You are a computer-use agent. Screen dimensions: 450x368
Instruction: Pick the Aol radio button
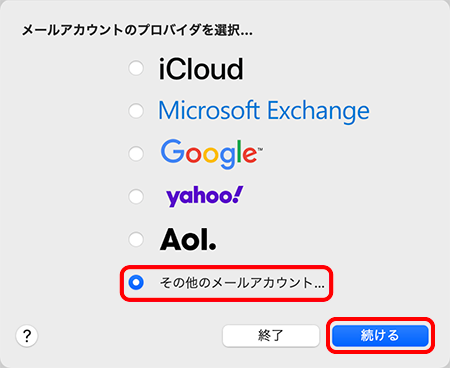[x=136, y=239]
